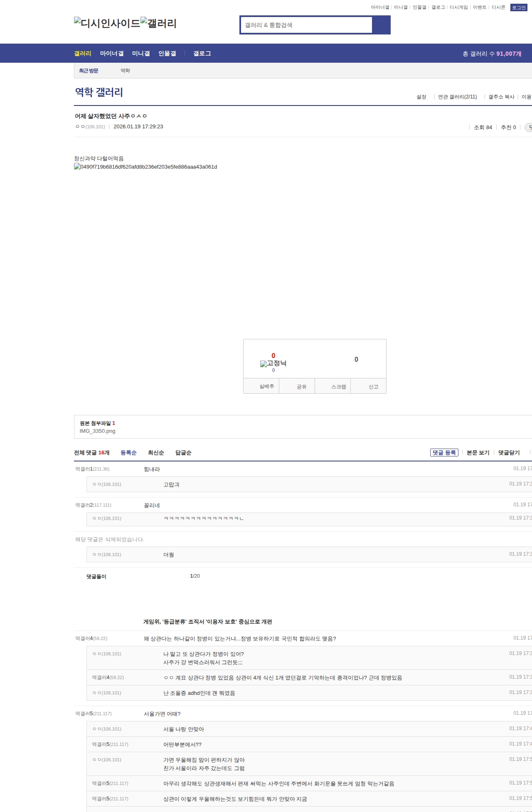Select 인물갤 in the blue navigation bar
Viewport: 532px width, 812px height.
[167, 54]
